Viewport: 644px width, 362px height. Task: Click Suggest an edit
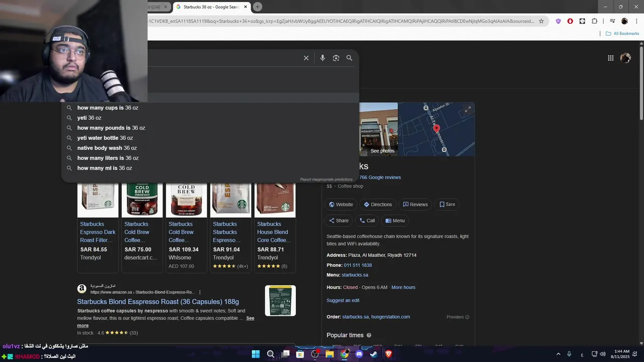343,301
